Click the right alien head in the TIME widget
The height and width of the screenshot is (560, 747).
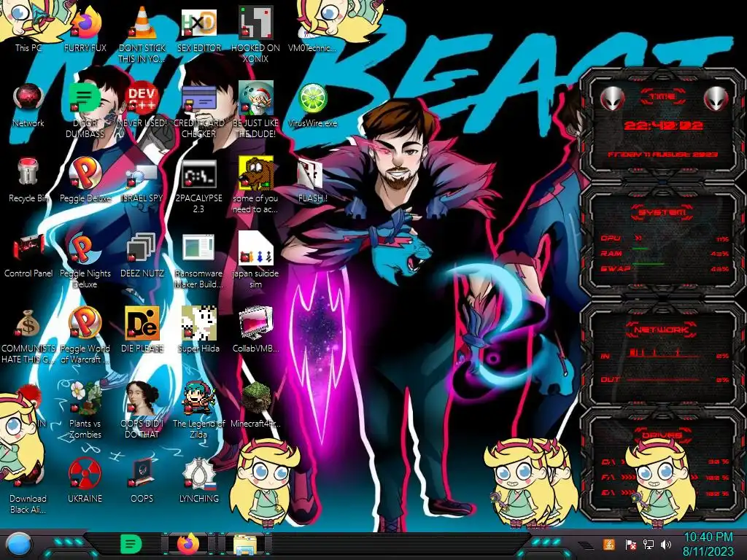(x=716, y=98)
